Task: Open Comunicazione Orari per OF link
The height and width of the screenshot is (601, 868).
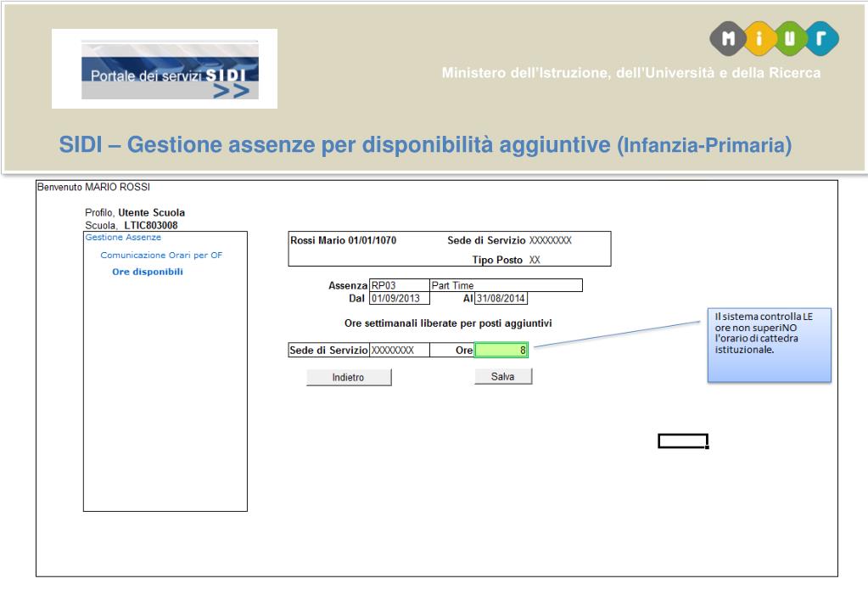Action: pyautogui.click(x=161, y=256)
